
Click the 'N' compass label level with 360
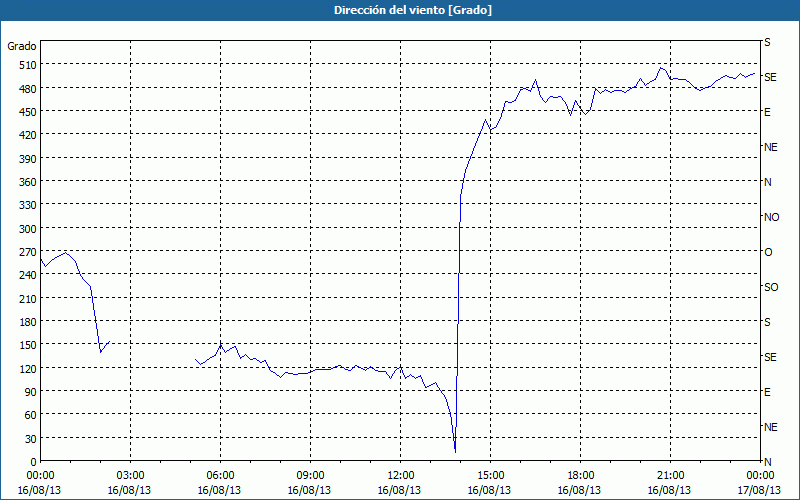tap(768, 182)
